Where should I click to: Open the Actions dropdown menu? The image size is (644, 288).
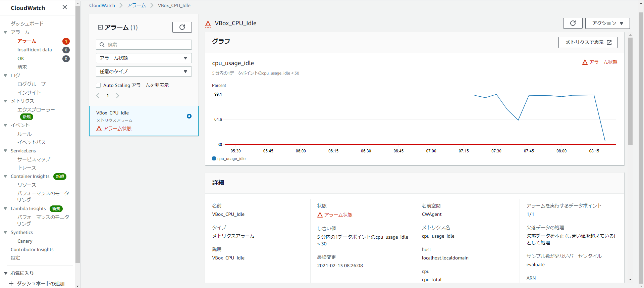click(x=607, y=23)
